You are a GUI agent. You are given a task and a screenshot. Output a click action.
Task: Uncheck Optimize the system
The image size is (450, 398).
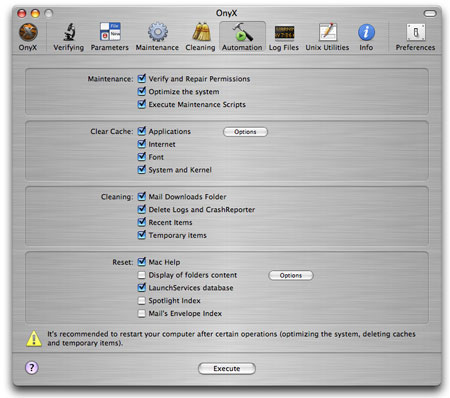coord(142,91)
